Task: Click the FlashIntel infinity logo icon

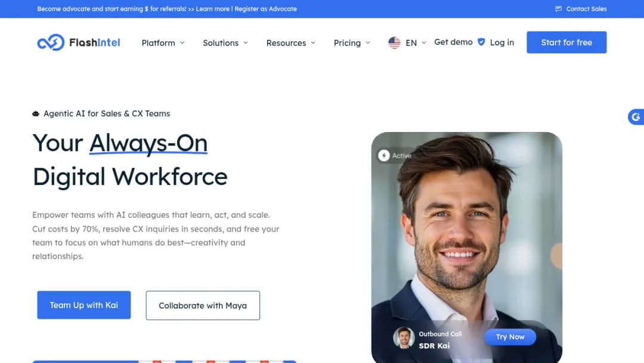Action: pos(51,42)
